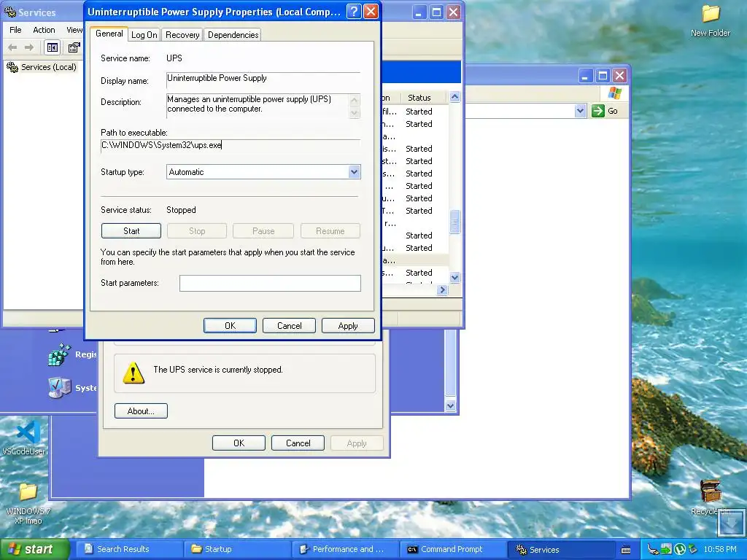The image size is (747, 560).
Task: Click the green Go arrow button
Action: (597, 111)
